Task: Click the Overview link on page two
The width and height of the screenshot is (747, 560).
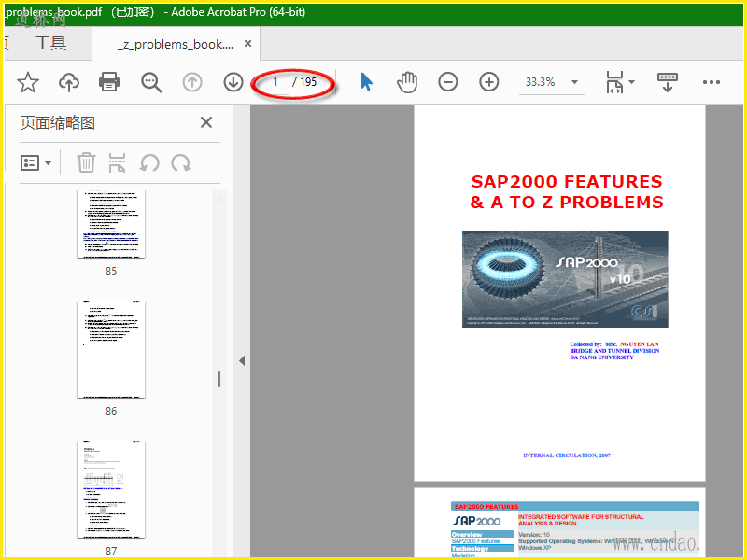Action: tap(466, 534)
